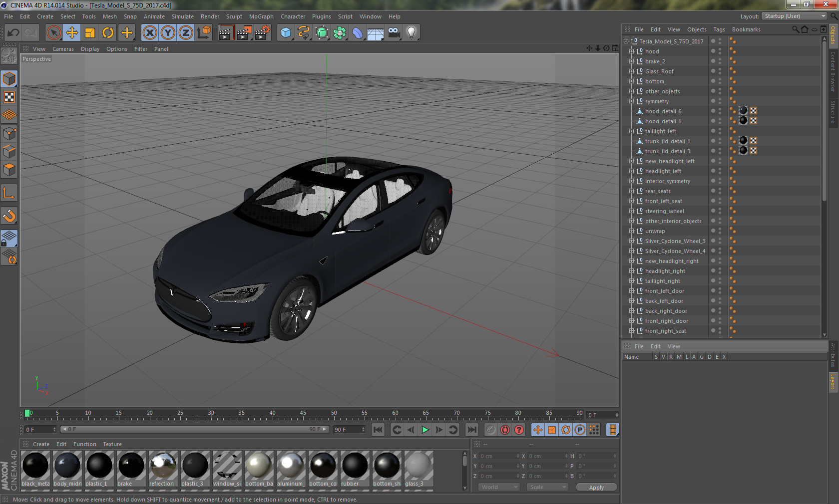Open the MoGraph menu
The width and height of the screenshot is (839, 504).
click(x=261, y=16)
